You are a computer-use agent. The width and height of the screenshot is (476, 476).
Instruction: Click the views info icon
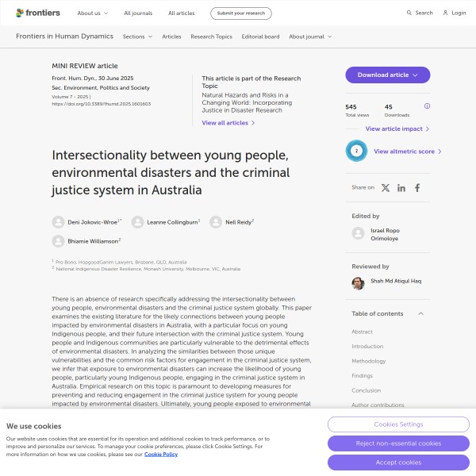click(x=427, y=106)
